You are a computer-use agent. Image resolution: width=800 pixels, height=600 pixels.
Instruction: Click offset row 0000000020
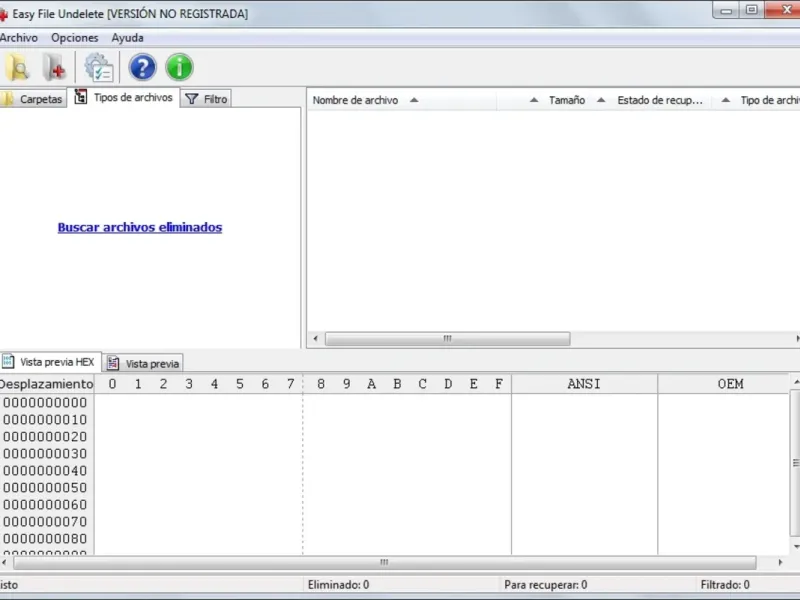point(45,437)
